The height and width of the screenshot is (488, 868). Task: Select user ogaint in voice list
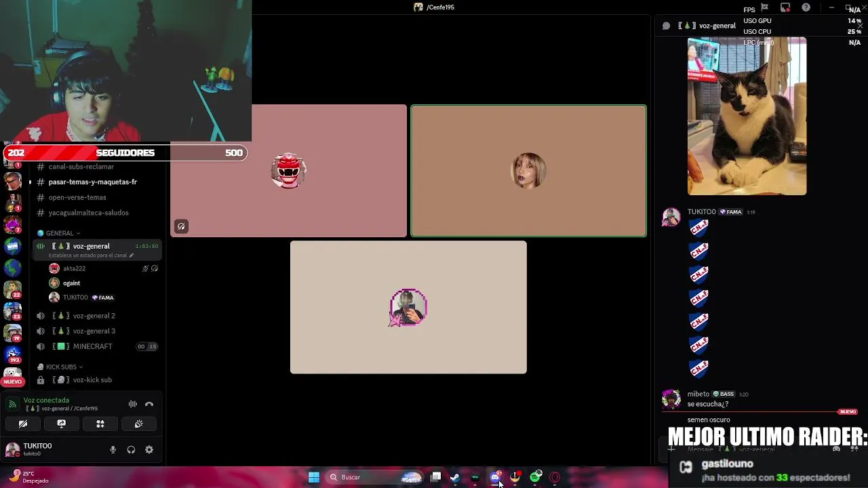point(71,283)
